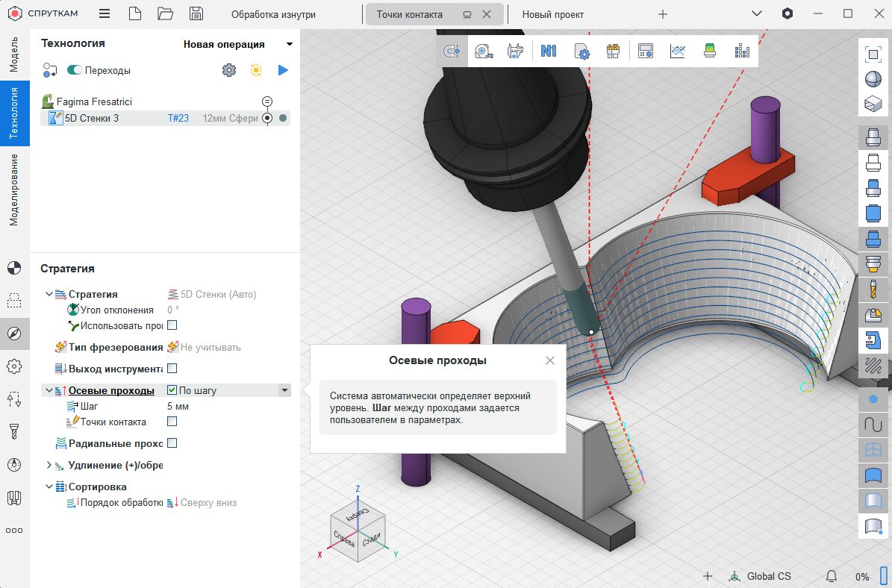Open the Моделирование side tab

click(14, 189)
